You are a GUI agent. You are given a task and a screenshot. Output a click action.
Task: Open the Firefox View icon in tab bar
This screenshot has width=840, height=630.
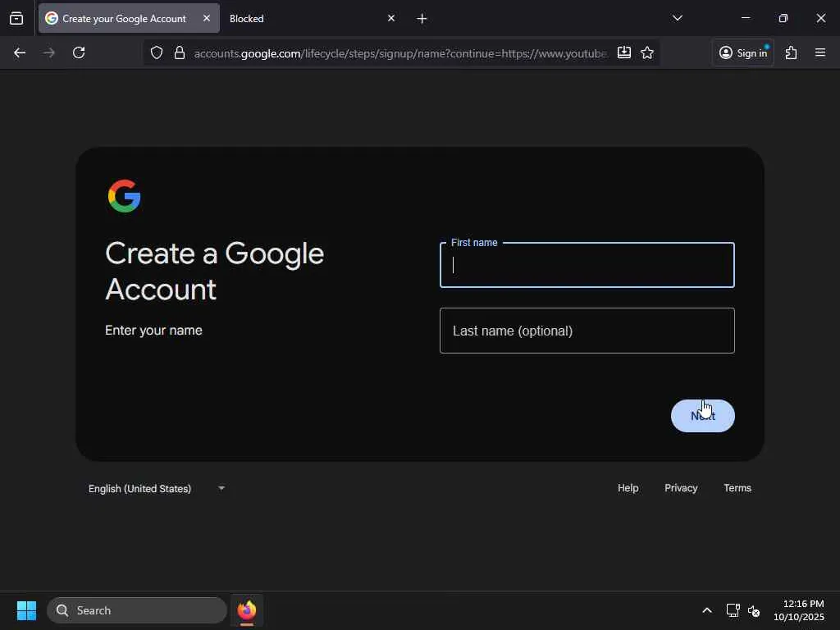coord(16,18)
